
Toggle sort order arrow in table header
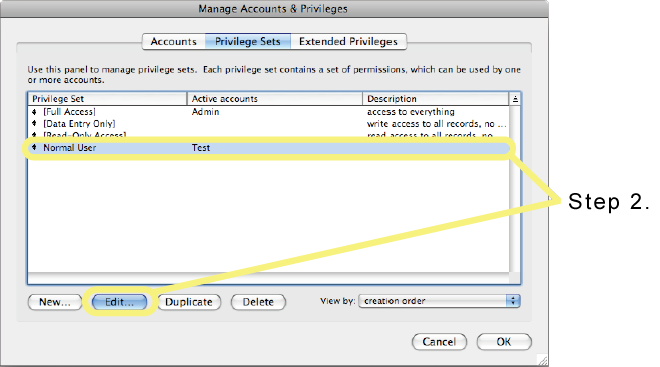(515, 99)
